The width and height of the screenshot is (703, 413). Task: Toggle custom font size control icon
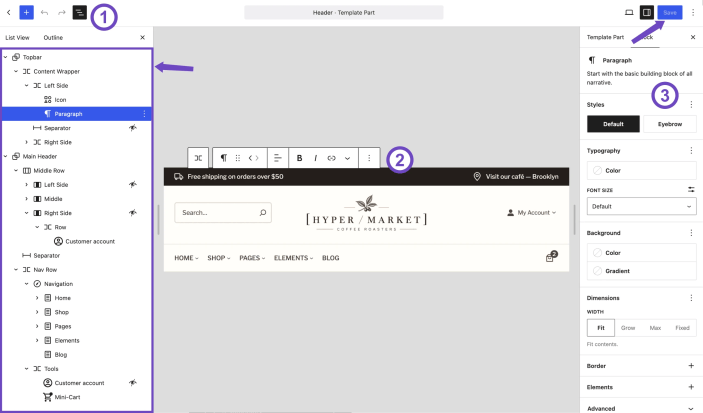coord(691,190)
